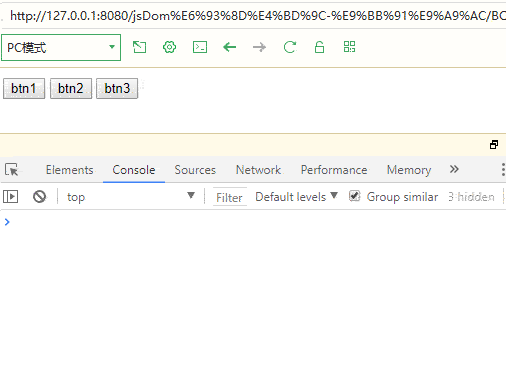Go back with the left arrow
This screenshot has width=506, height=386.
click(229, 47)
